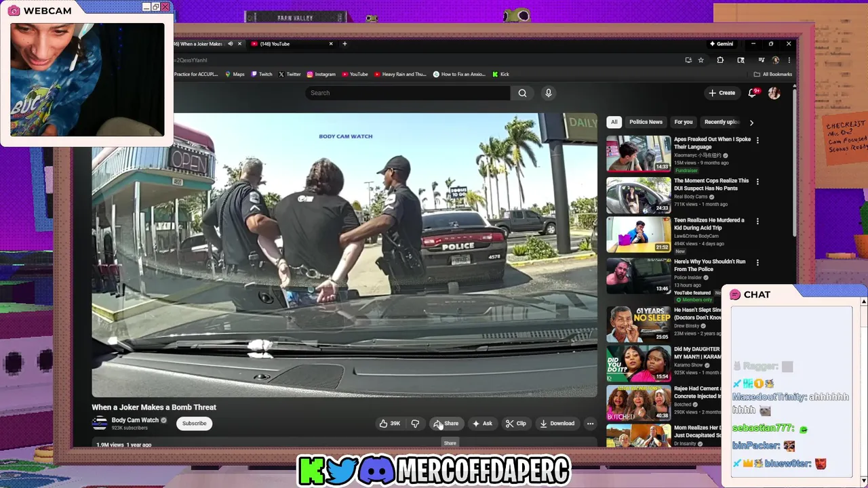Open Apes Freaked Out video thumbnail
Viewport: 868px width, 488px height.
pos(638,153)
